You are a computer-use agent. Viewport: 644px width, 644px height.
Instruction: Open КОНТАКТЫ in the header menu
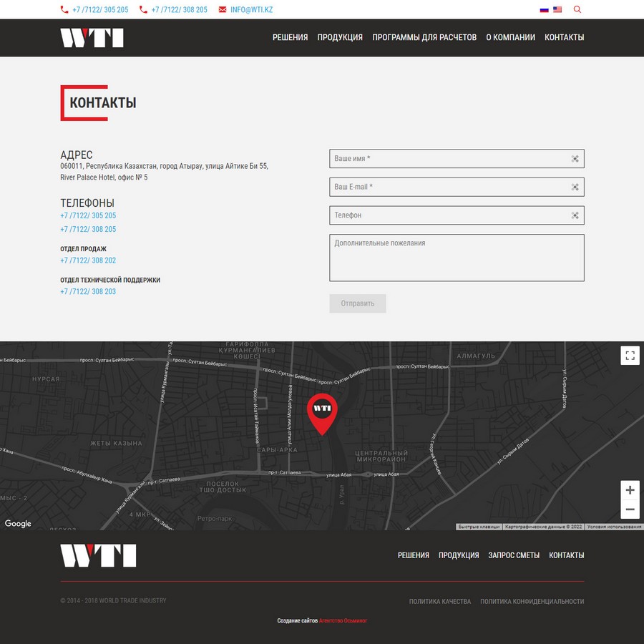tap(565, 37)
